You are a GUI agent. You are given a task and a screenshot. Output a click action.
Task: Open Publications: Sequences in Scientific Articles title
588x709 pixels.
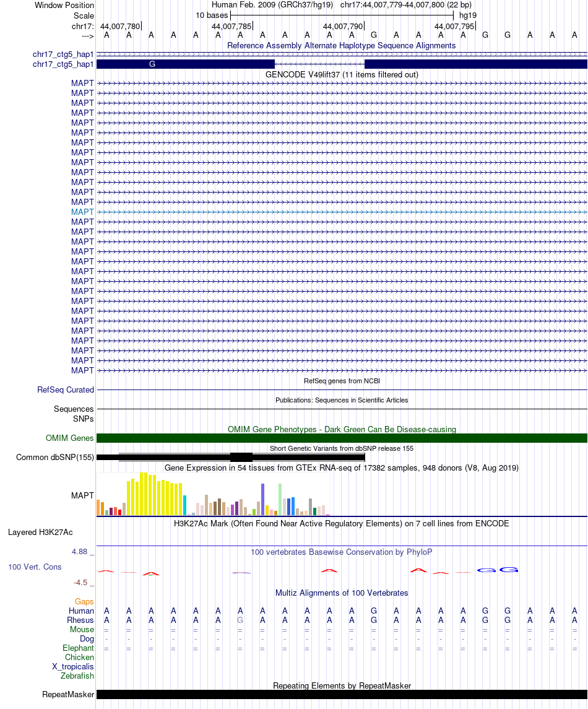click(x=342, y=400)
